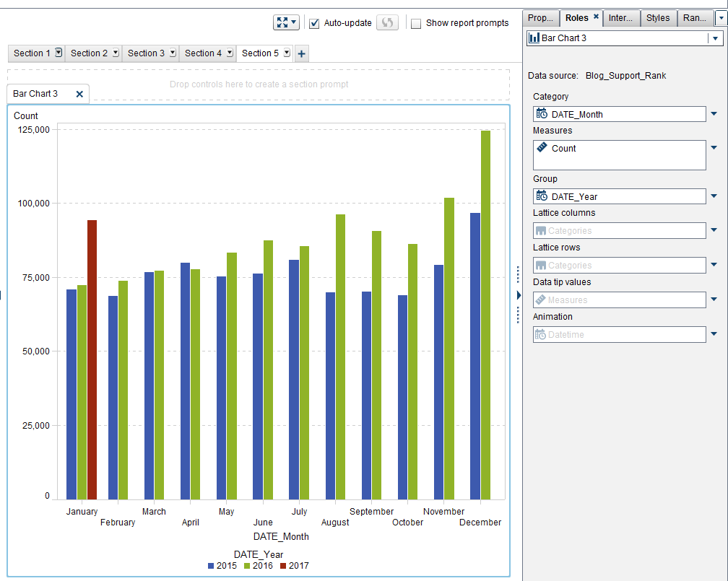Open the DATE_Month dropdown arrow

(714, 113)
